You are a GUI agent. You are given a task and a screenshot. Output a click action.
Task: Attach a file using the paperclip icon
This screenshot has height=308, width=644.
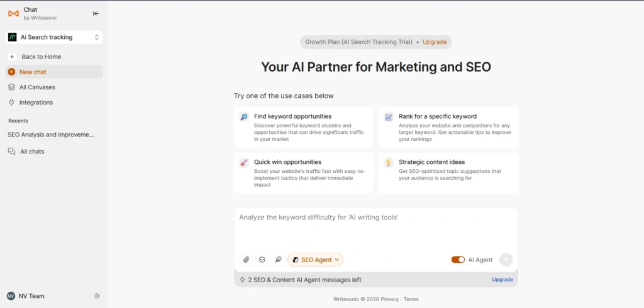246,260
